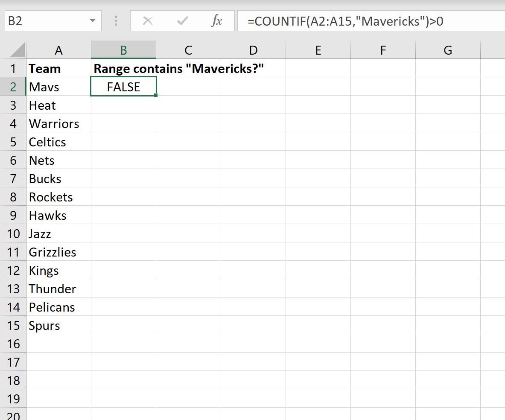Click the Insert Function (fx) icon

217,20
